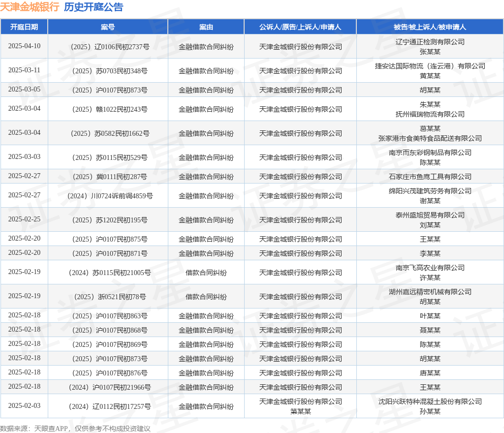Image resolution: width=504 pixels, height=433 pixels.
Task: Open case (2025)辽0106民初2737号
Action: tap(108, 47)
